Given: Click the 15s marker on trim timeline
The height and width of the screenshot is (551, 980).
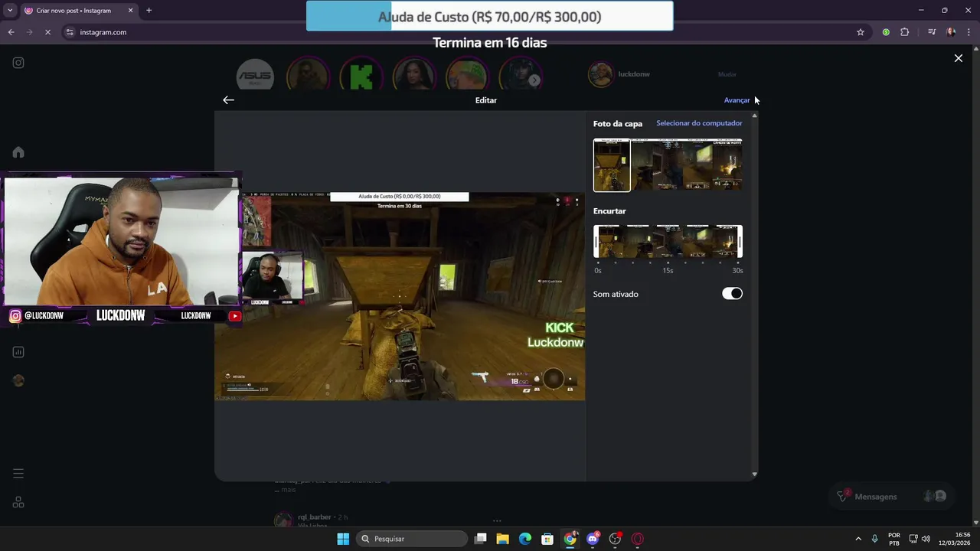Looking at the screenshot, I should (x=668, y=270).
